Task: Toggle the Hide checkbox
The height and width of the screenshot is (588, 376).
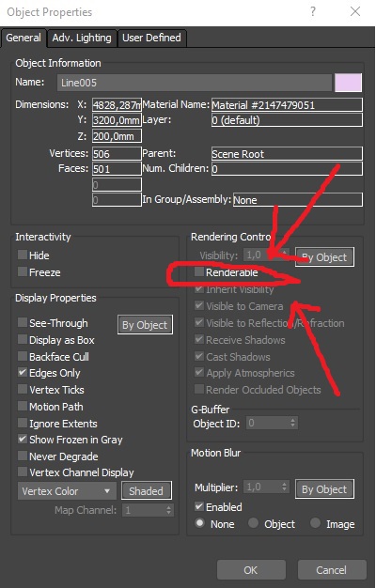Action: click(23, 255)
